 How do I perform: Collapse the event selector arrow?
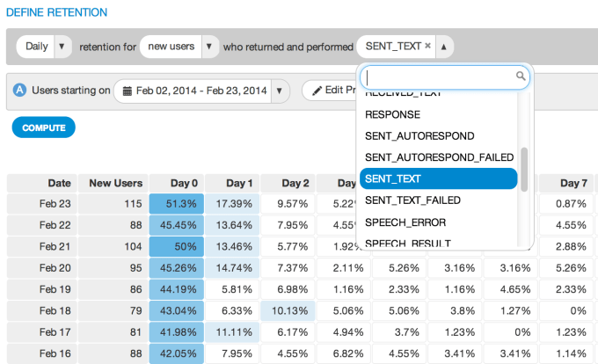(x=444, y=46)
